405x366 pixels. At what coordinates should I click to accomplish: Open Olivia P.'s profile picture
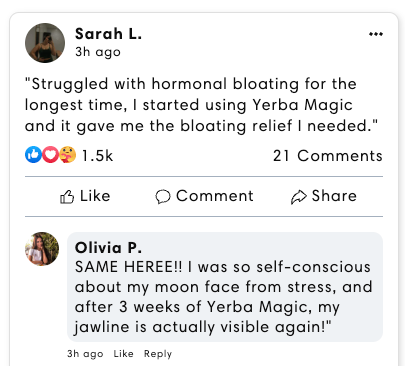point(42,249)
